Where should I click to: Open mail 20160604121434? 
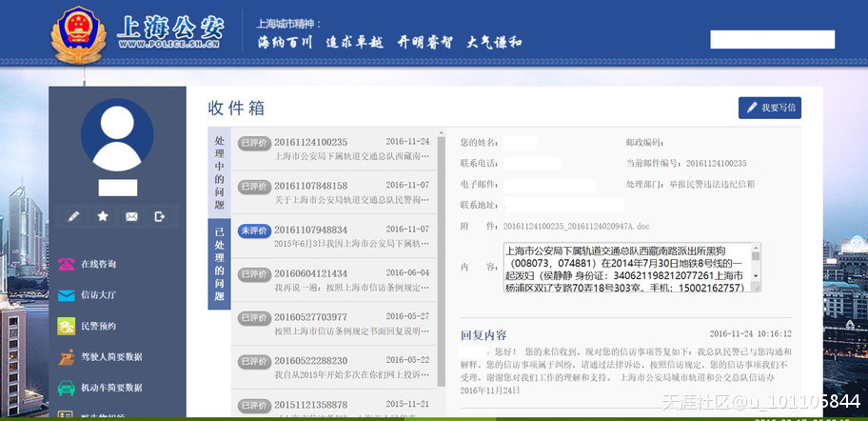(334, 280)
